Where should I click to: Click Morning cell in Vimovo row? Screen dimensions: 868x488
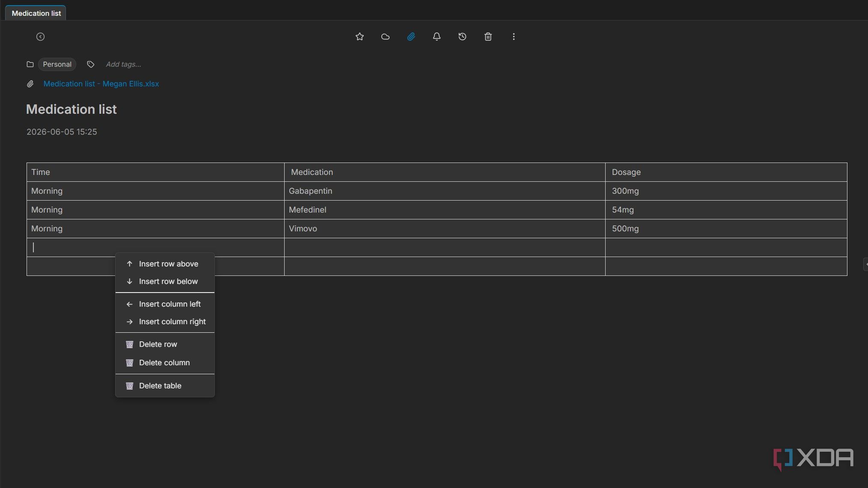[x=155, y=228]
